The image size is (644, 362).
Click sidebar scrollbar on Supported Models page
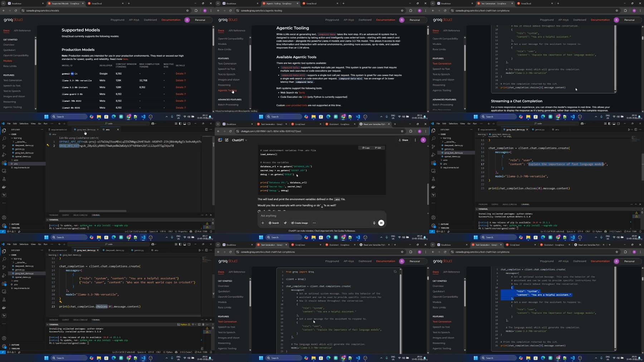coord(35,52)
